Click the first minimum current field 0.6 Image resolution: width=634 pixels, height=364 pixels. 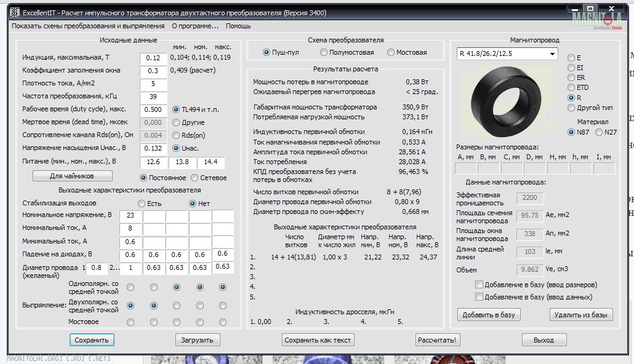tap(130, 242)
